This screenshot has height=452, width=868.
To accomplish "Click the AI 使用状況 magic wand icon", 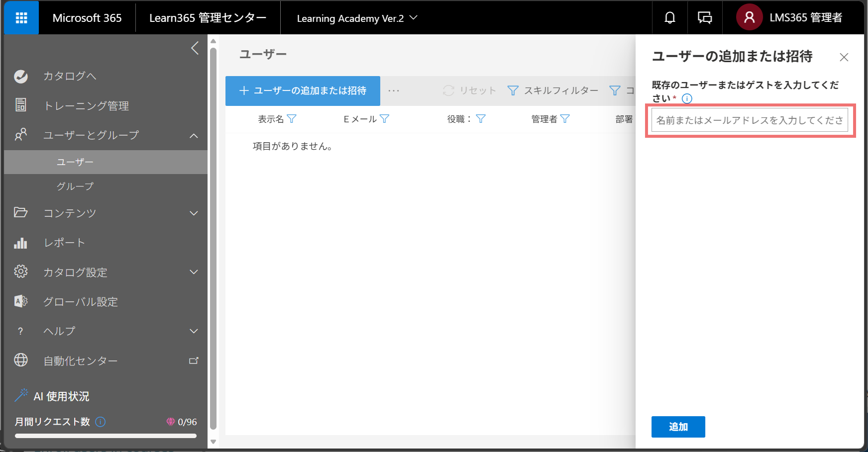I will coord(21,395).
